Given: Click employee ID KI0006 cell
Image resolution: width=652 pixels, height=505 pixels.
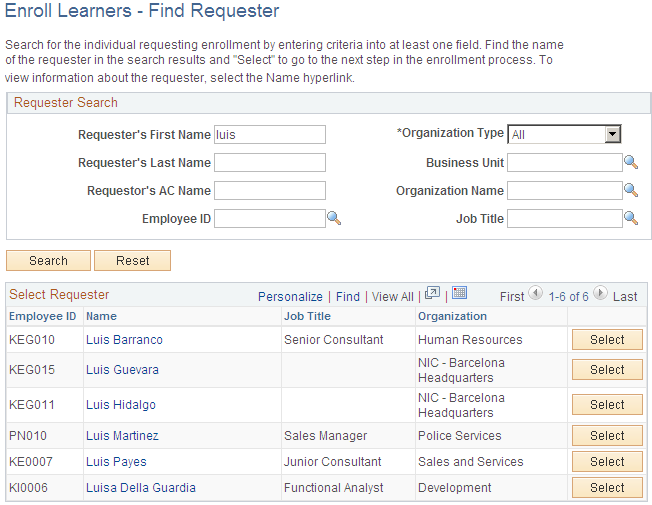Looking at the screenshot, I should (x=28, y=488).
